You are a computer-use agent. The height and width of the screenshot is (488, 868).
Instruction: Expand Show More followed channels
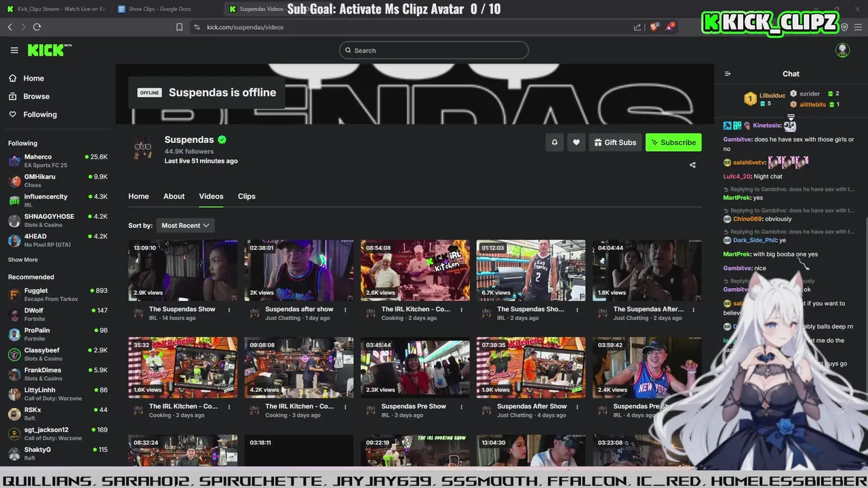[x=23, y=260]
